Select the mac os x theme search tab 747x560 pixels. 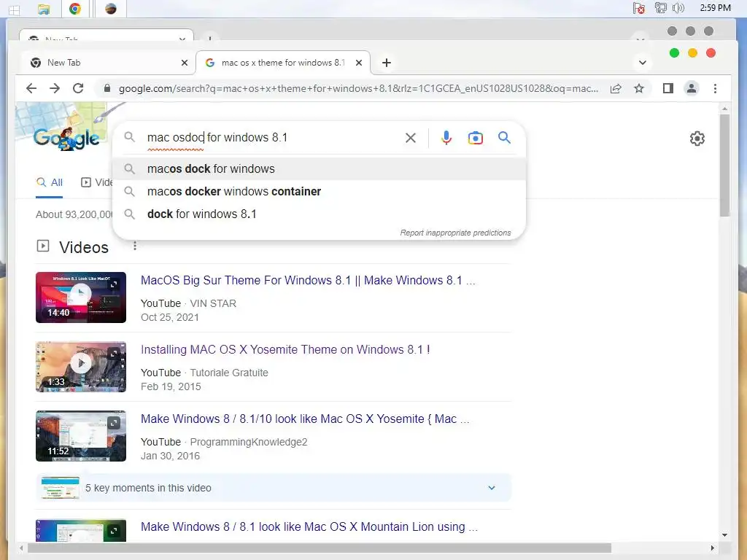click(282, 63)
